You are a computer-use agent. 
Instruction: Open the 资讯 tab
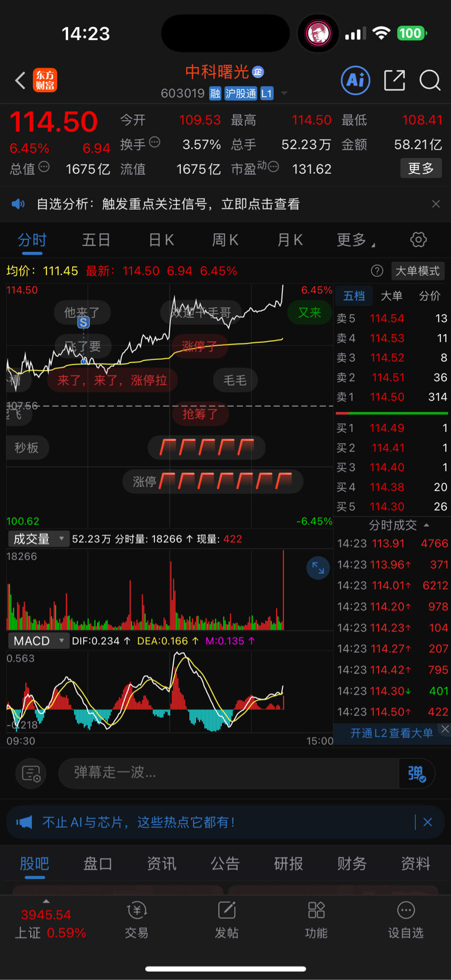(161, 863)
